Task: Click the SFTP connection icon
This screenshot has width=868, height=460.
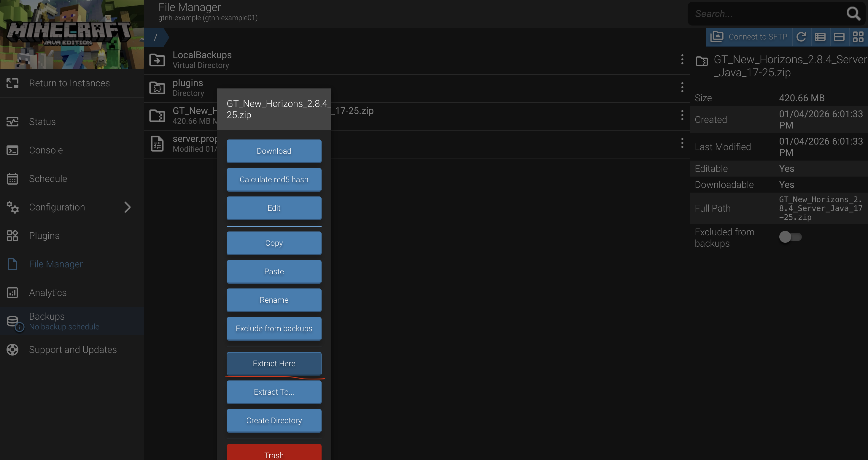Action: coord(717,37)
